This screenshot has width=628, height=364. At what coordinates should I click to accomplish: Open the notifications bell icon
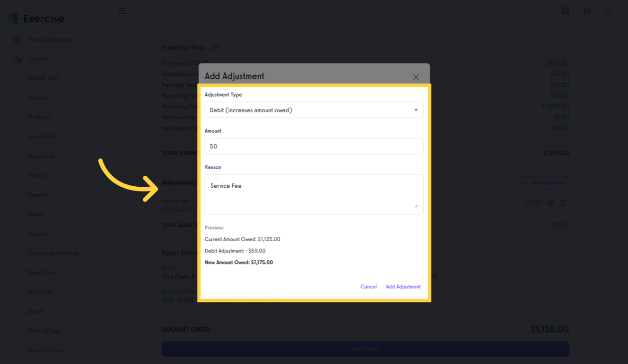(x=587, y=10)
